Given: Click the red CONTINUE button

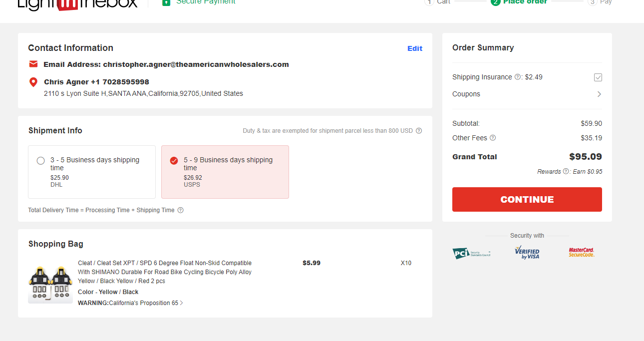Looking at the screenshot, I should [x=527, y=199].
